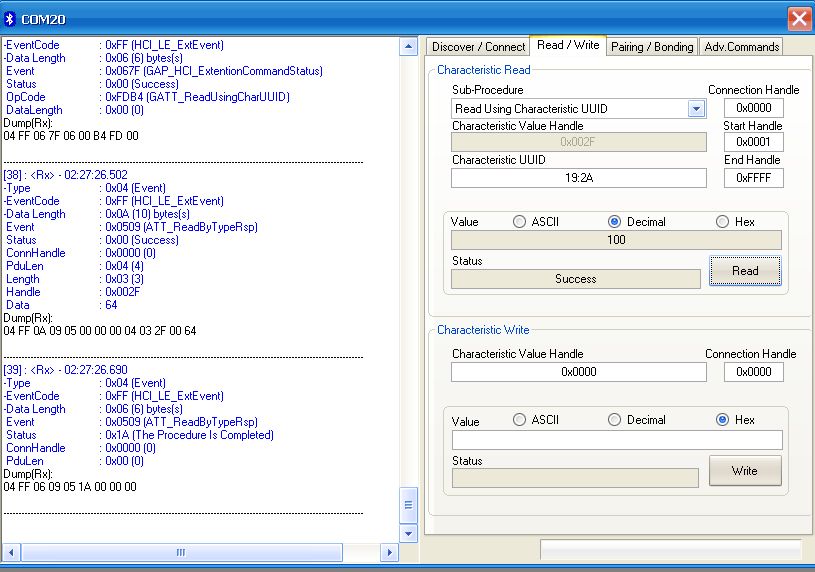Image resolution: width=815 pixels, height=572 pixels.
Task: Click the log entry header [39] : <Rx> - 02:27:26.690
Action: click(x=65, y=370)
